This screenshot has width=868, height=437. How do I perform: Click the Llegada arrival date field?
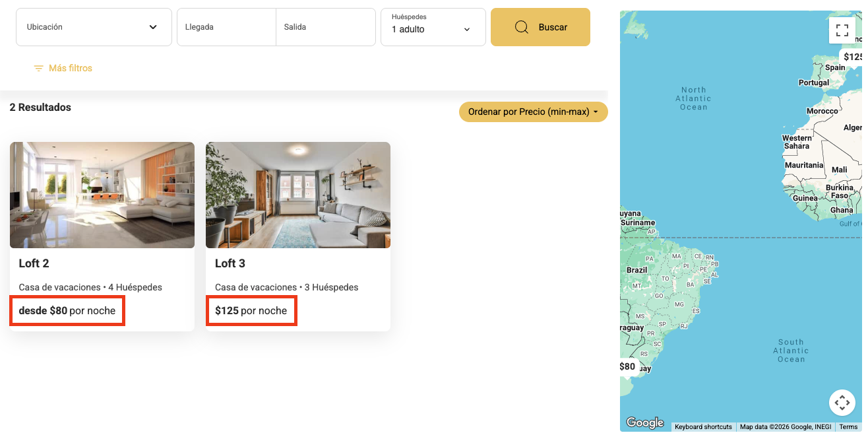tap(226, 27)
